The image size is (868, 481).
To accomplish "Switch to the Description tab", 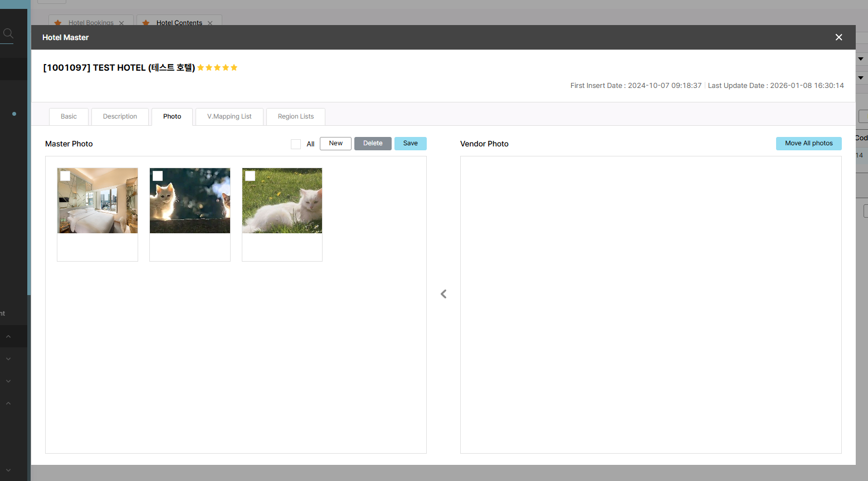I will (120, 116).
